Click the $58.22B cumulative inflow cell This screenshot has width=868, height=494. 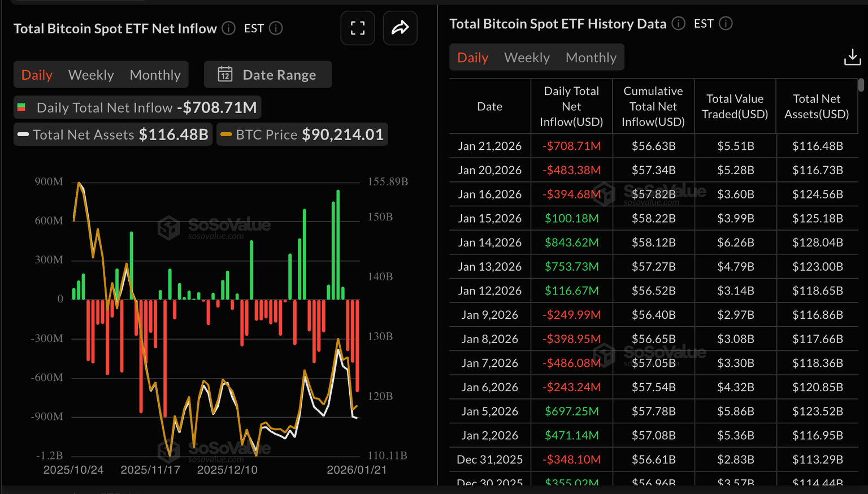tap(653, 219)
